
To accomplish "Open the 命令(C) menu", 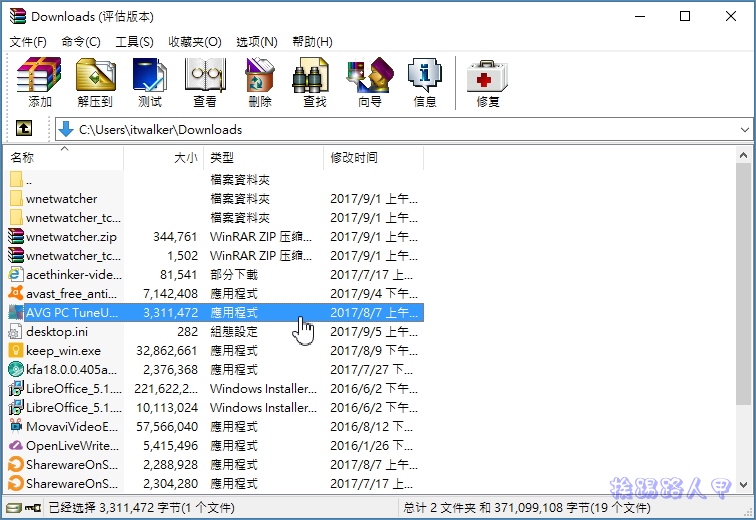I will point(81,42).
